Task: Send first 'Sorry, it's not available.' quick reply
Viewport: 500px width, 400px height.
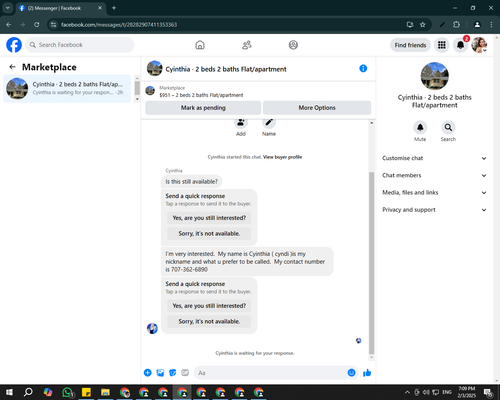Action: tap(209, 234)
